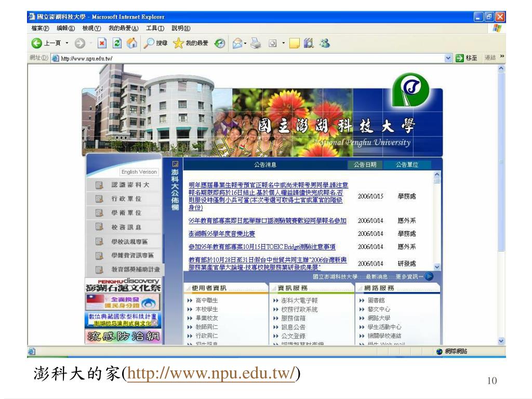Image resolution: width=532 pixels, height=399 pixels.
Task: Click the 高中職生 link
Action: (207, 300)
